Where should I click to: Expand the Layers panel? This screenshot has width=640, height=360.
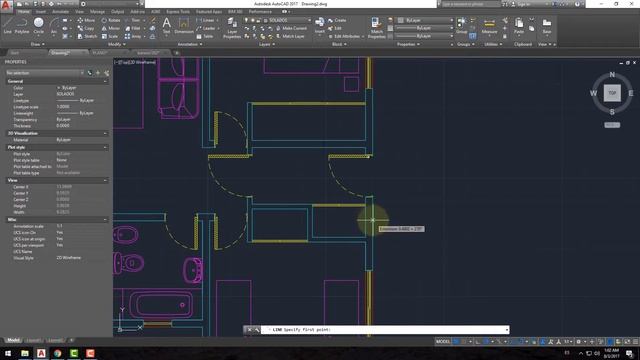(267, 44)
